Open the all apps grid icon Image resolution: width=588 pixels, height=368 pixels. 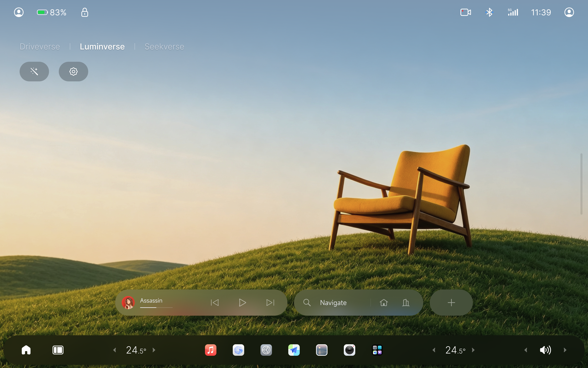(377, 350)
